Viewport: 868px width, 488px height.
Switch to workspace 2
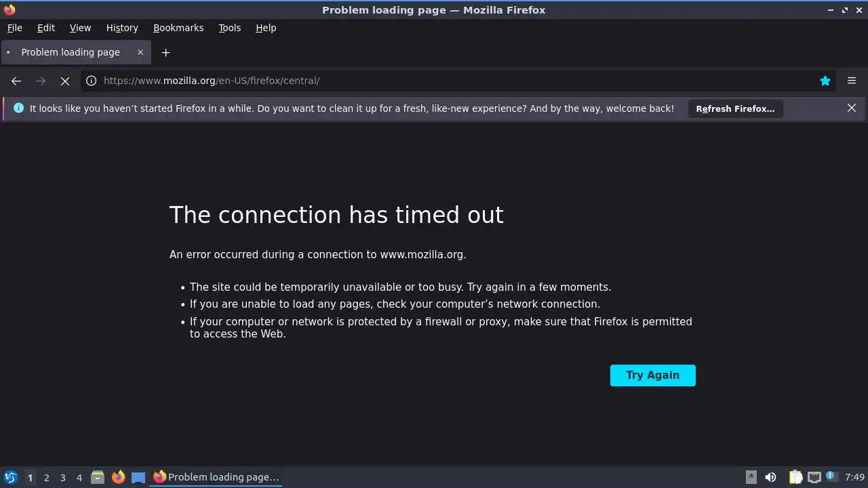click(46, 478)
